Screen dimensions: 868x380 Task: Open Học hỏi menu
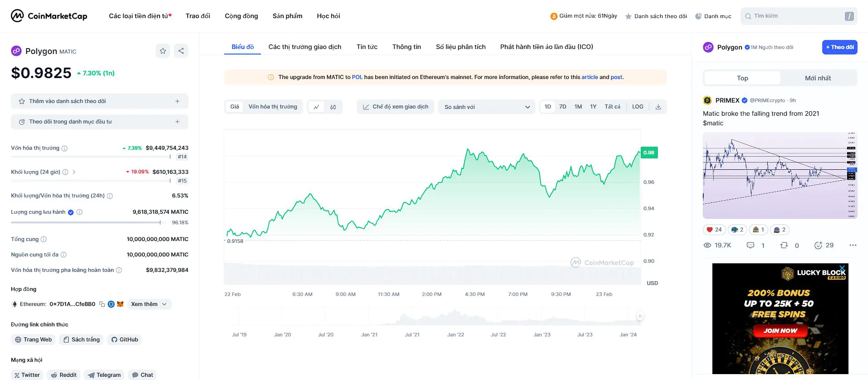[329, 16]
